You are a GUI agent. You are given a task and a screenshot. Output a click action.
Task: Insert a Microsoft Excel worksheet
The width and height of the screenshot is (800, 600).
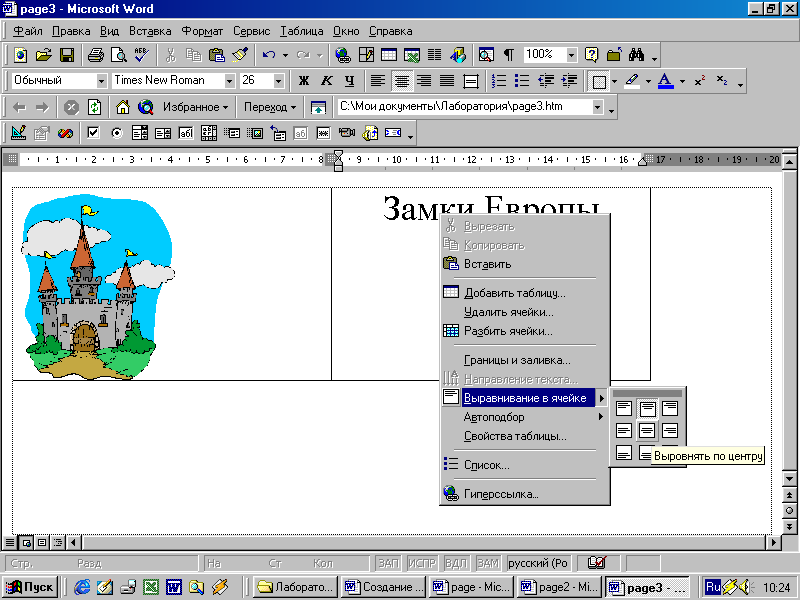(412, 55)
